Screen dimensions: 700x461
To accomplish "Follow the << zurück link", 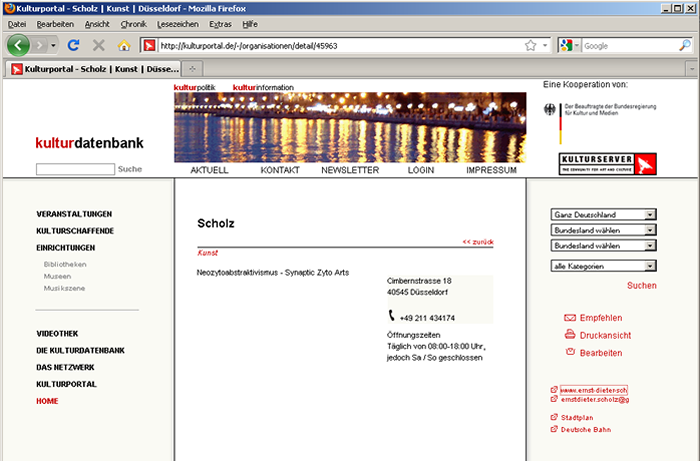I will [x=477, y=242].
